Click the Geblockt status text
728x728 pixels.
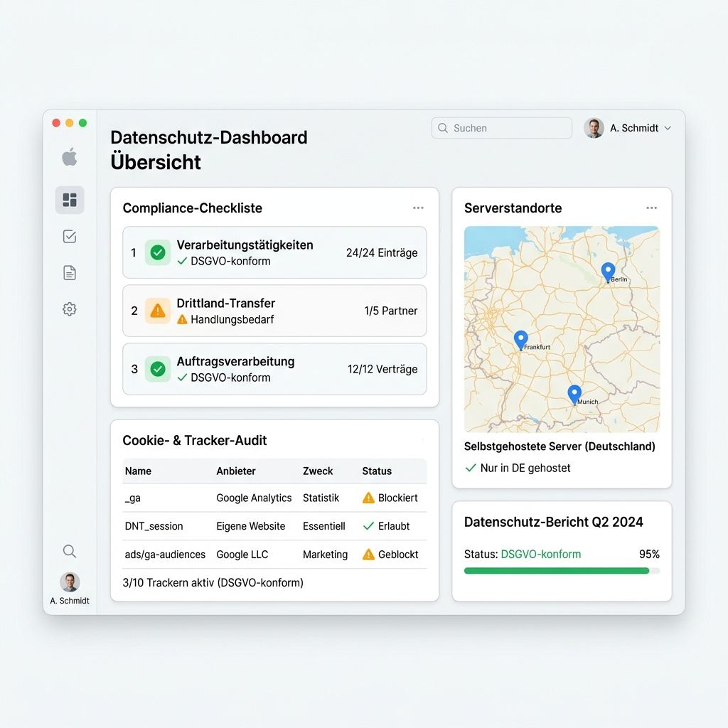coord(398,555)
